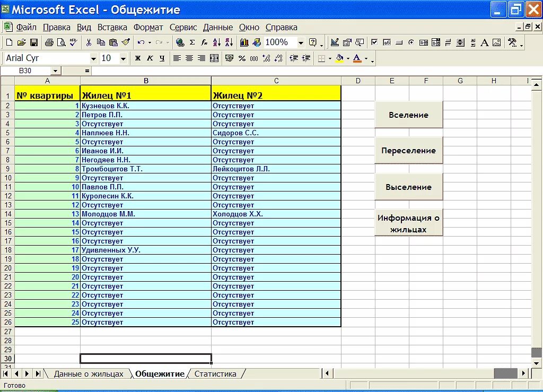Select image control tool
The image size is (543, 392).
(x=496, y=42)
